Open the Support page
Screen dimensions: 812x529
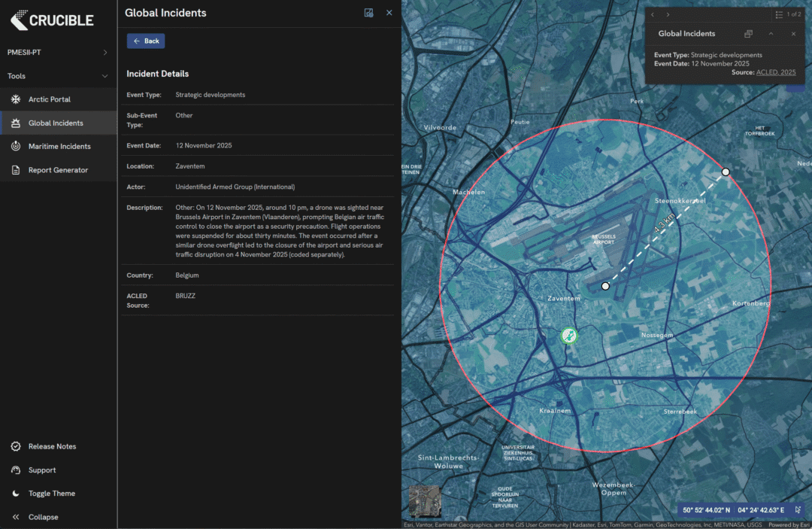coord(42,470)
